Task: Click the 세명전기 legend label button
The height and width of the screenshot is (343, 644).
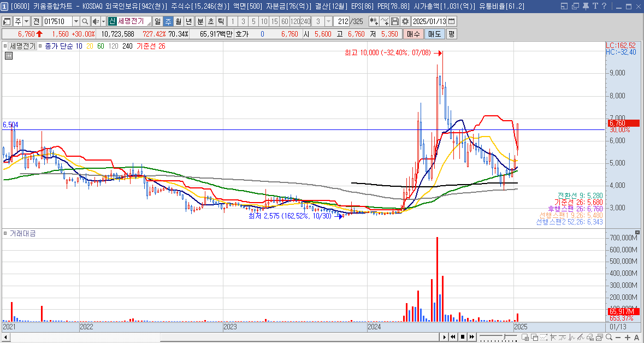Action: pyautogui.click(x=22, y=46)
